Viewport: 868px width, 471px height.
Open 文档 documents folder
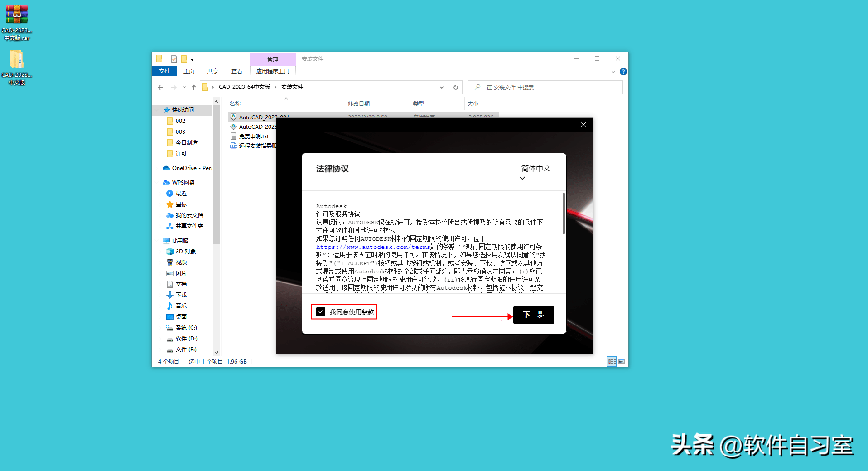[x=177, y=284]
